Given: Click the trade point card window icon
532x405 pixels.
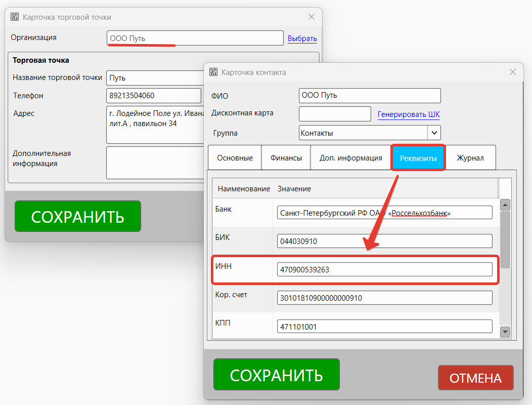Looking at the screenshot, I should tap(15, 17).
